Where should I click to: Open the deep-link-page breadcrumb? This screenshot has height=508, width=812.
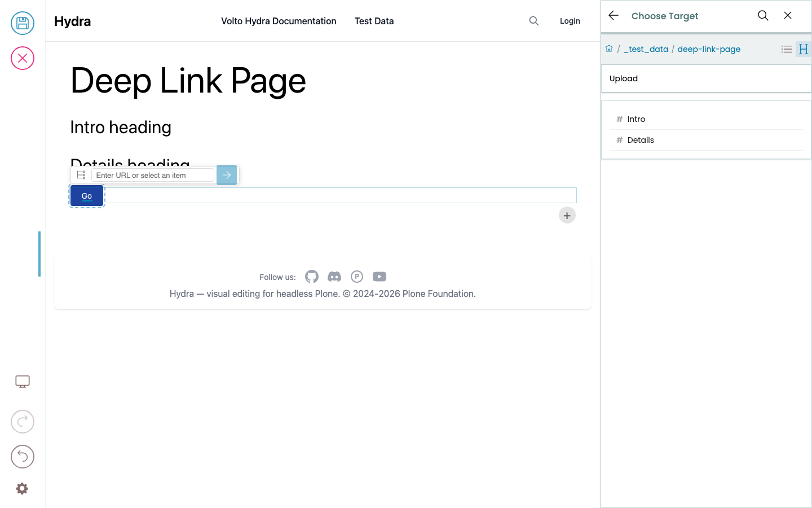[709, 49]
